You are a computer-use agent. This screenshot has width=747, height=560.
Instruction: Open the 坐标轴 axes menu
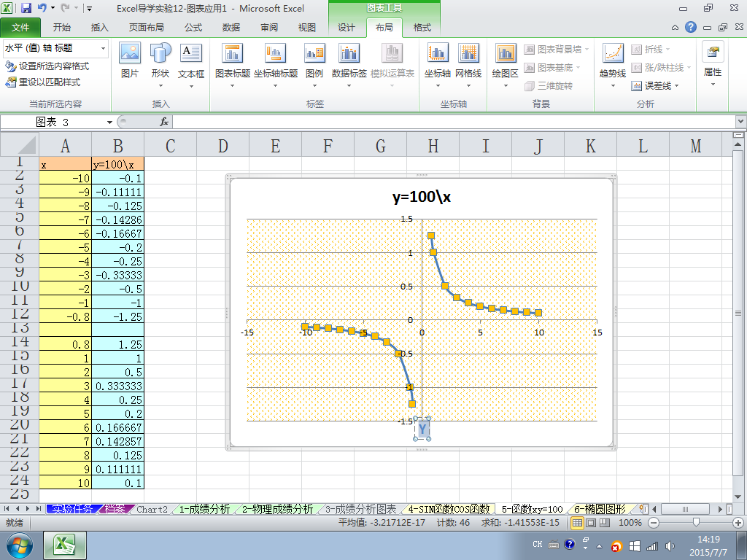pyautogui.click(x=438, y=65)
